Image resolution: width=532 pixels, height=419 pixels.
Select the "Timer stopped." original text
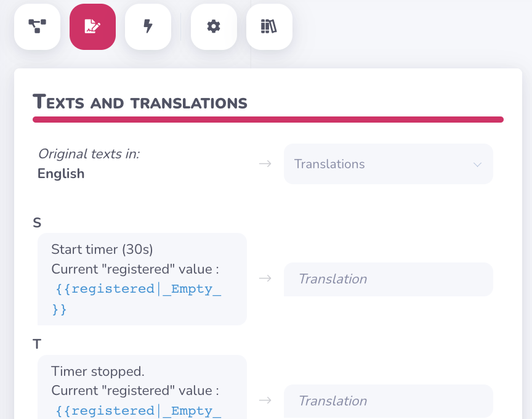click(x=98, y=372)
